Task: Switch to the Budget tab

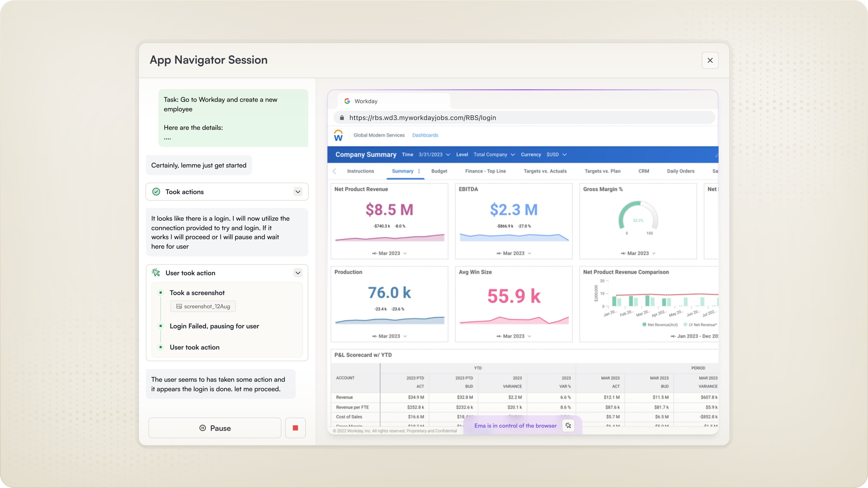Action: point(439,171)
